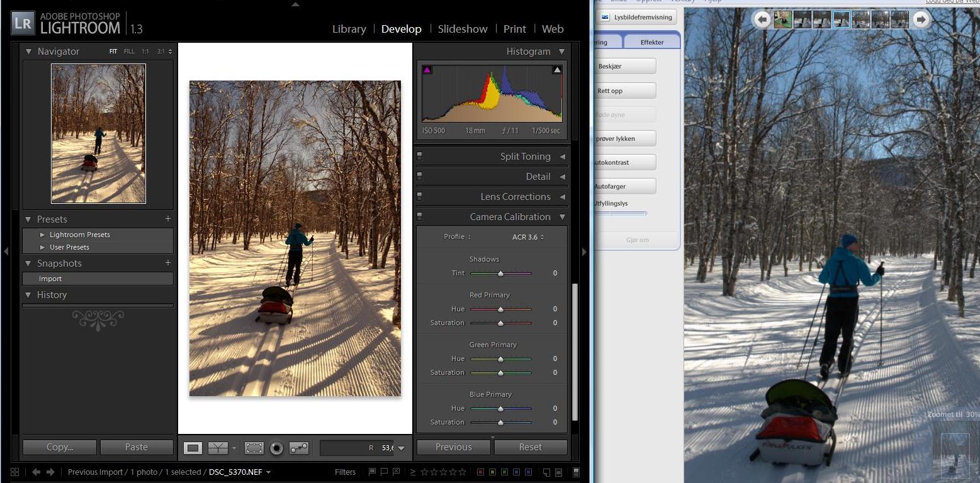Open the Effekter tab in Picasa
The width and height of the screenshot is (980, 483).
coord(652,42)
